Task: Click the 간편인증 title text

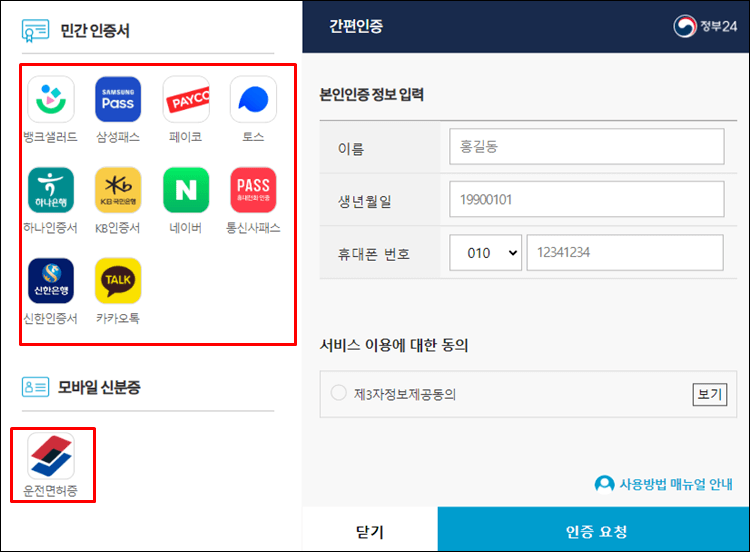Action: click(x=356, y=26)
